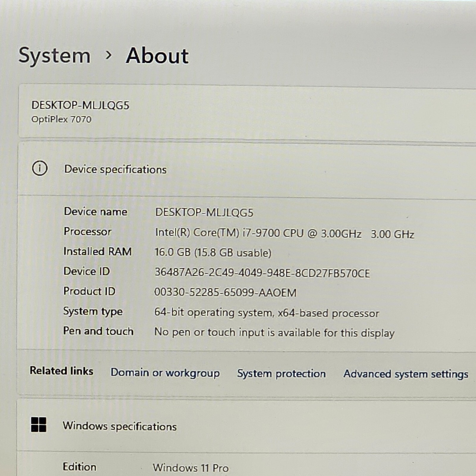Open System protection link
476x476 pixels.
(x=281, y=374)
